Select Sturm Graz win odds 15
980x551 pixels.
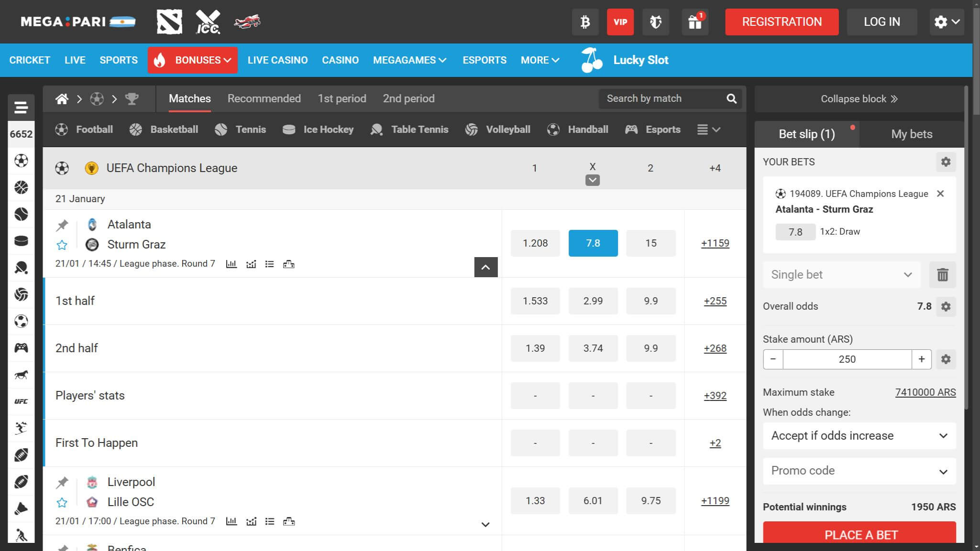pyautogui.click(x=651, y=243)
